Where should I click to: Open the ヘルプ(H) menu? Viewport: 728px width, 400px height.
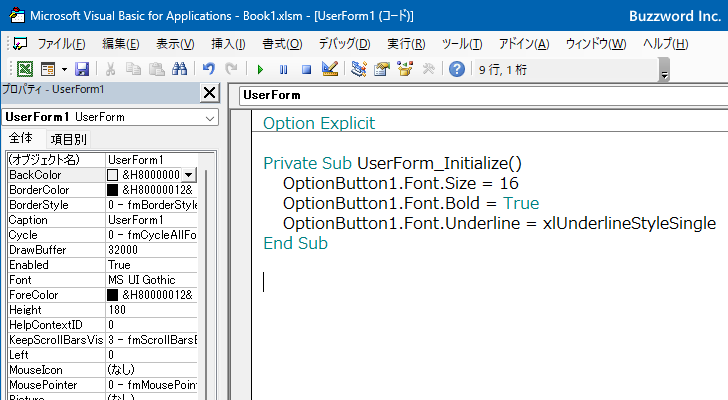665,44
